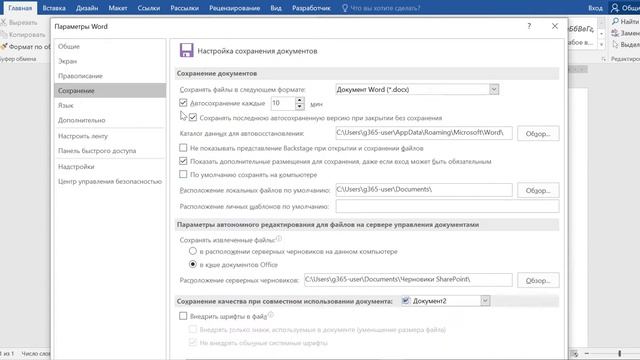
Task: Increase autosave minutes with up arrow
Action: coord(300,100)
